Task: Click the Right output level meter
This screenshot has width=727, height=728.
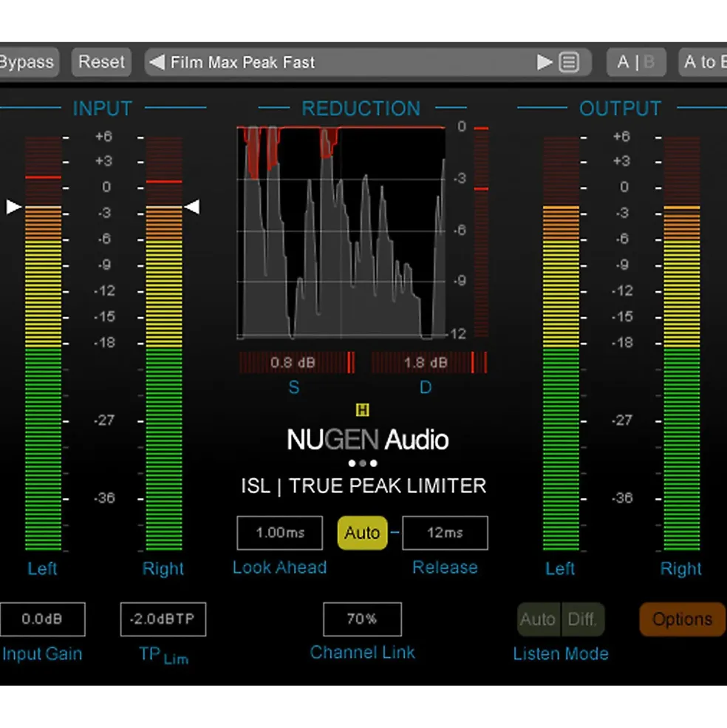Action: click(x=682, y=343)
